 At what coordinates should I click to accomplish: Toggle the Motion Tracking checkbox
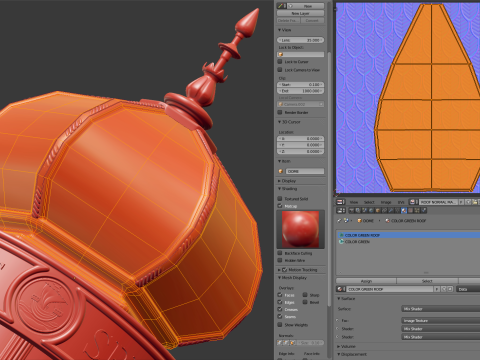click(285, 269)
